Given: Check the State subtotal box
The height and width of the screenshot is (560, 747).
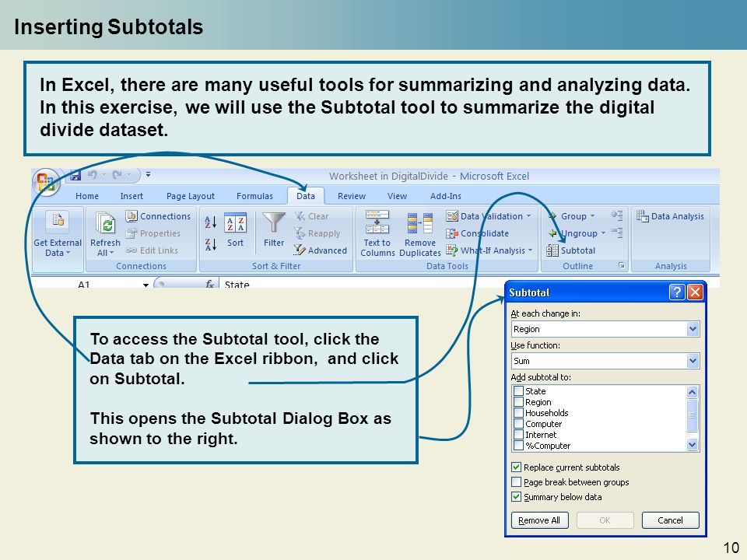Looking at the screenshot, I should coord(519,391).
